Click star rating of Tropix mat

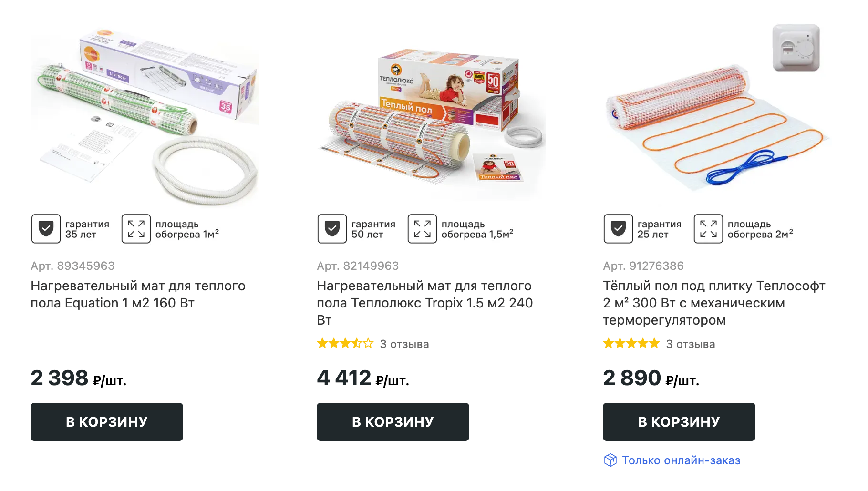345,344
